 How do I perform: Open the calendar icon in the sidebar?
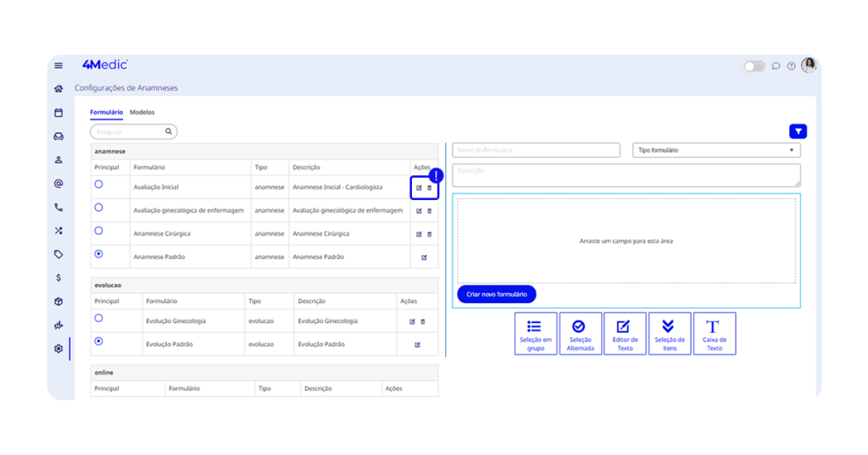[x=58, y=113]
